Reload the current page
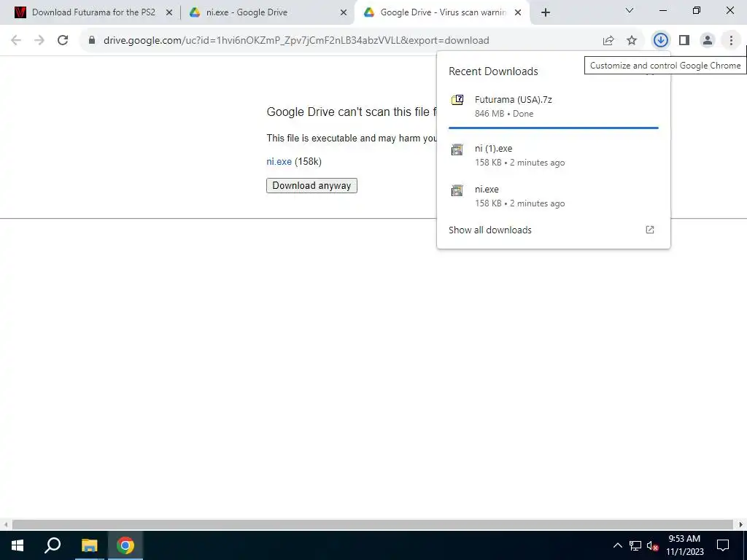 click(63, 41)
